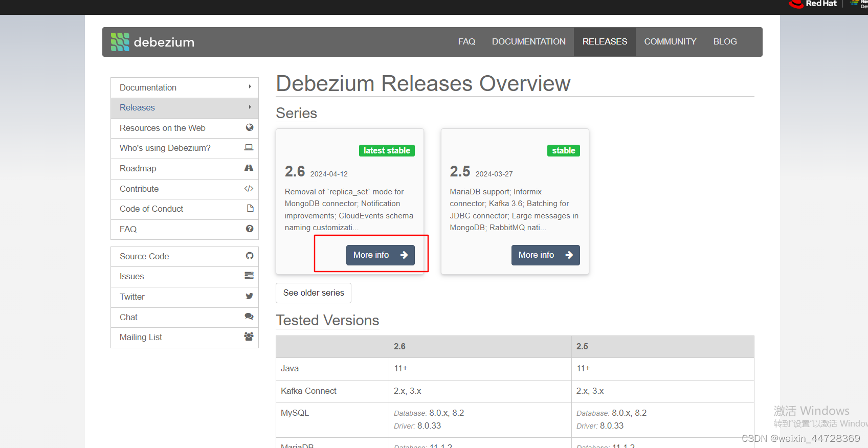Open the Roadmap sidebar link
868x448 pixels.
(185, 169)
